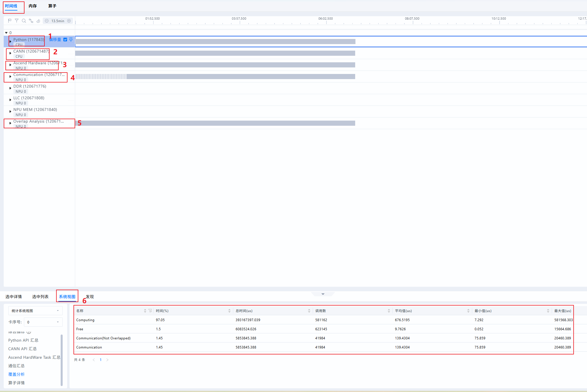
Task: Click the collapse handle above the bottom panel
Action: coord(323,294)
